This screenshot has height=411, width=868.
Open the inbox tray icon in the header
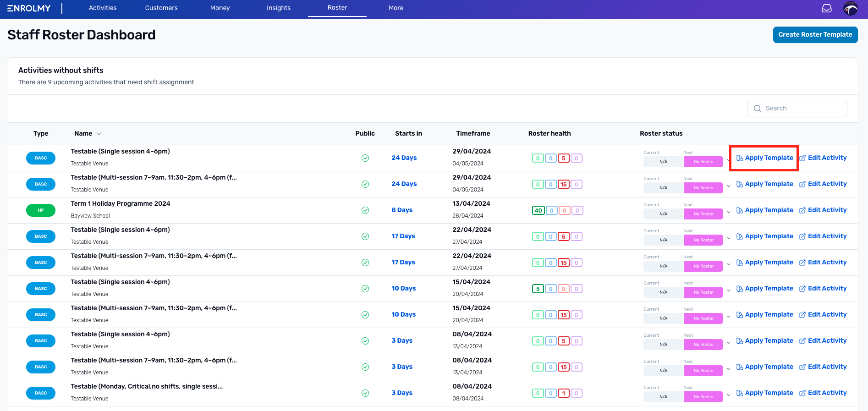tap(827, 8)
